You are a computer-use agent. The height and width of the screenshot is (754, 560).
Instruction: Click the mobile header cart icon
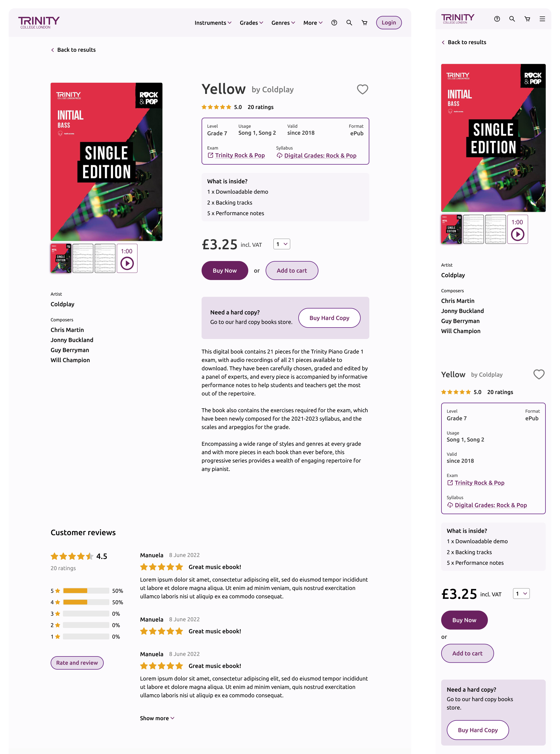(x=527, y=19)
